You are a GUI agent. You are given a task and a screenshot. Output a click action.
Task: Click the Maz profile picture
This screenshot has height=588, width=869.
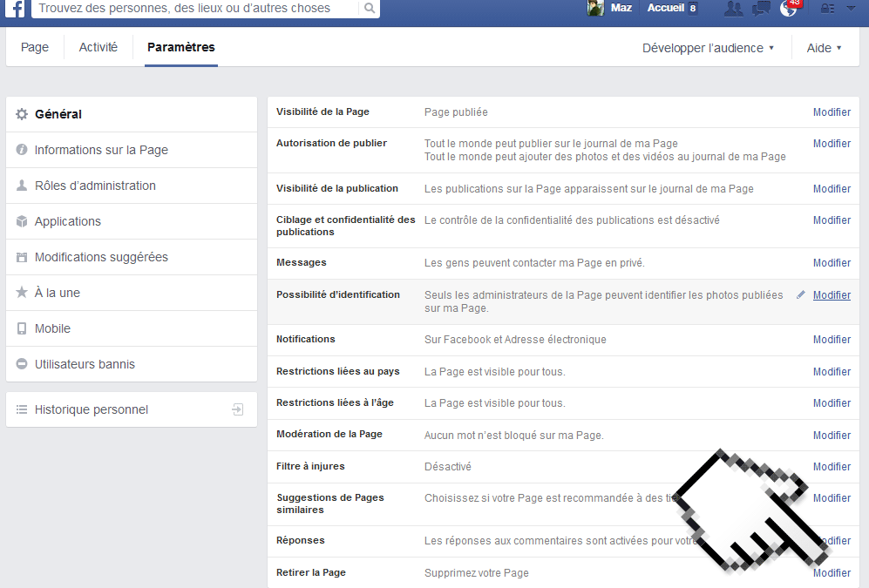point(595,9)
